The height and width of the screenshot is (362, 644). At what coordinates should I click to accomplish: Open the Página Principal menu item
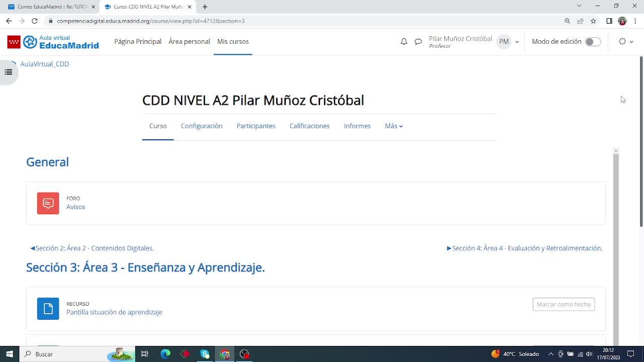[138, 42]
